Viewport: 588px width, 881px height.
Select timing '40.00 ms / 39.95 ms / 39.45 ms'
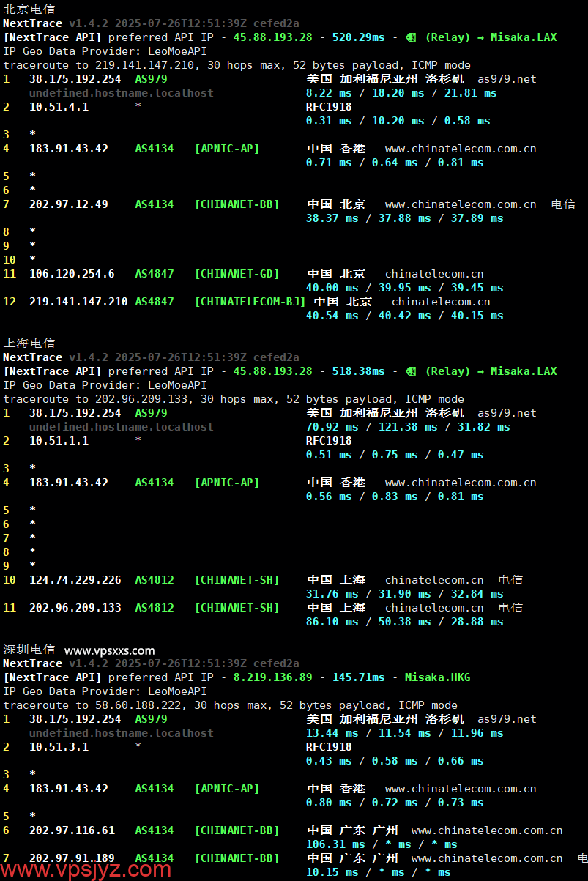point(404,288)
